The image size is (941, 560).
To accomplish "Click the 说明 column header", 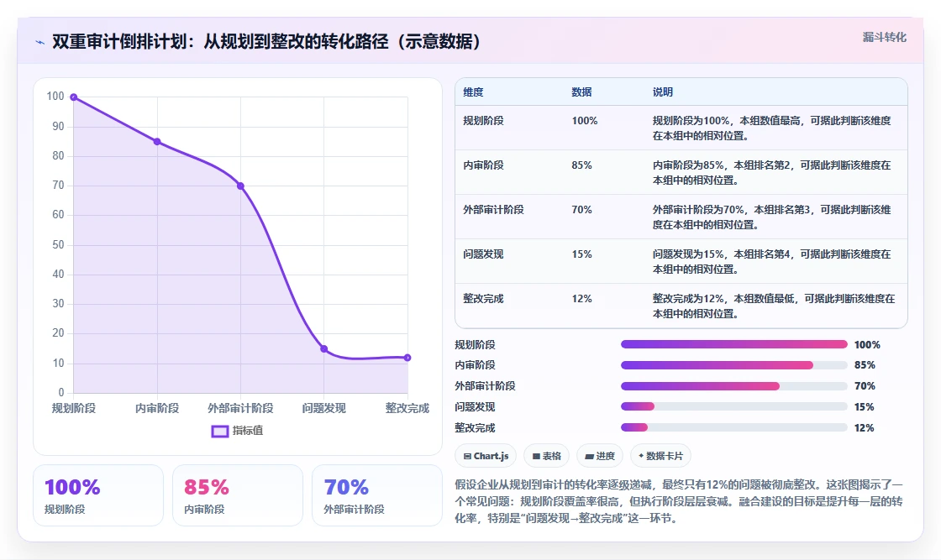I will pyautogui.click(x=663, y=92).
